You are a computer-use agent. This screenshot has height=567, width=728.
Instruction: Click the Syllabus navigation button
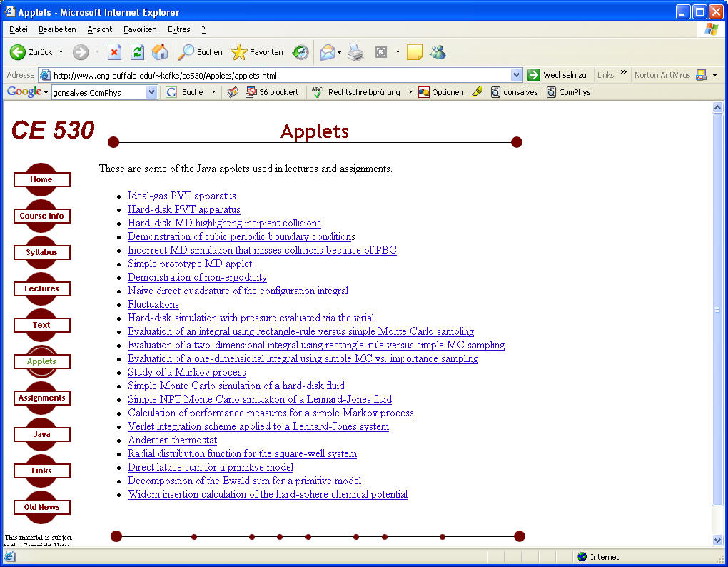[41, 252]
